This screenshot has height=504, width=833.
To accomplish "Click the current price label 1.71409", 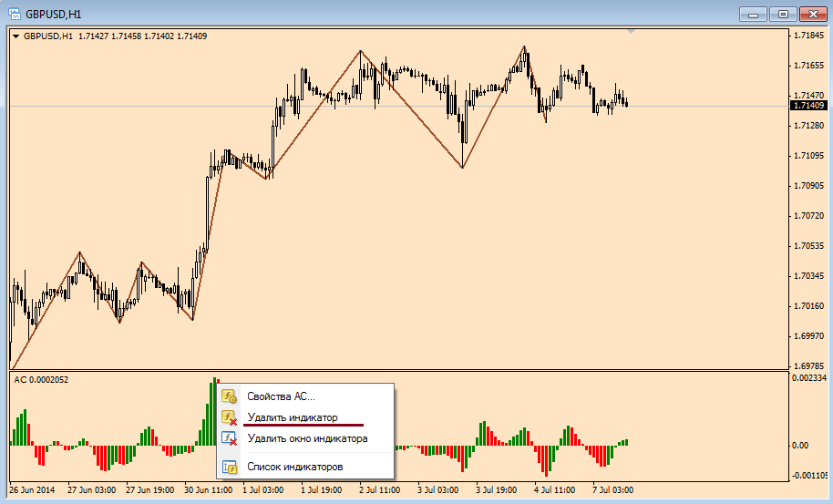I will point(808,106).
